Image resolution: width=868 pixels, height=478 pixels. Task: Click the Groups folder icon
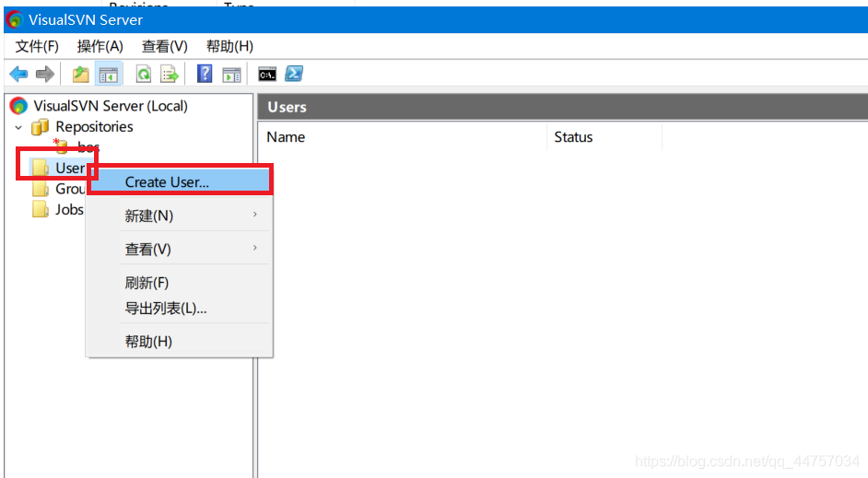click(41, 189)
